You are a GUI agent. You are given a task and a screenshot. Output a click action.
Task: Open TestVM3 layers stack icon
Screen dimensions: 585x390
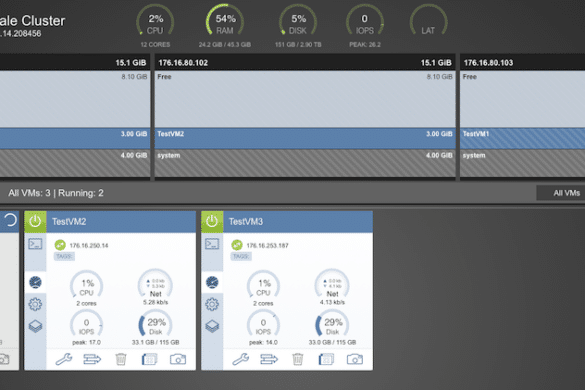[x=212, y=326]
